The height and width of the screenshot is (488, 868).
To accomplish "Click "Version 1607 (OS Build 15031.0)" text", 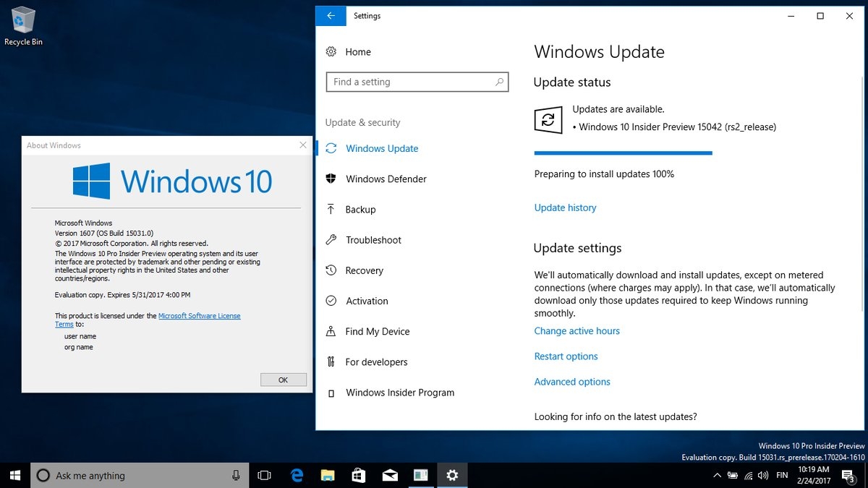I will pyautogui.click(x=104, y=234).
